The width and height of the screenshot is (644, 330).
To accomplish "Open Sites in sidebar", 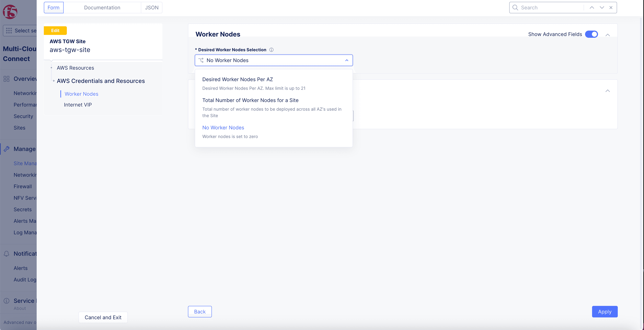I will 20,128.
